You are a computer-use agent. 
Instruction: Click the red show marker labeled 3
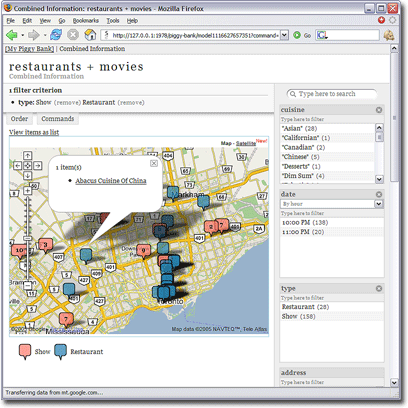click(x=46, y=246)
